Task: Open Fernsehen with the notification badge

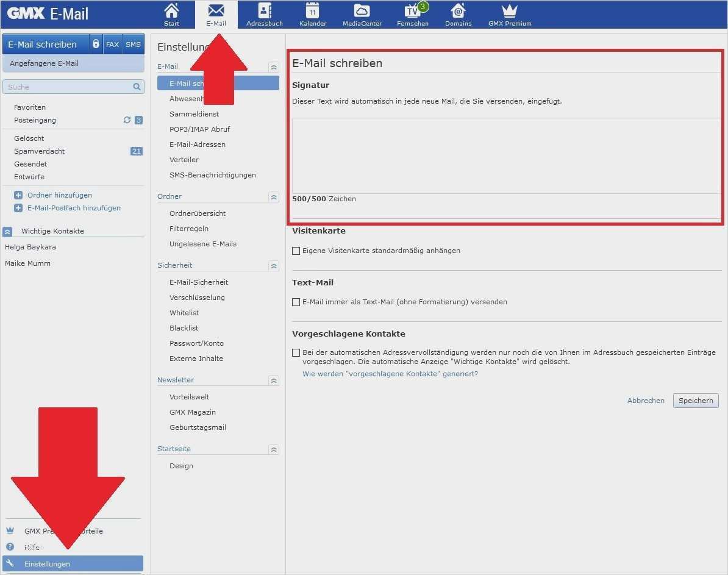Action: 412,13
